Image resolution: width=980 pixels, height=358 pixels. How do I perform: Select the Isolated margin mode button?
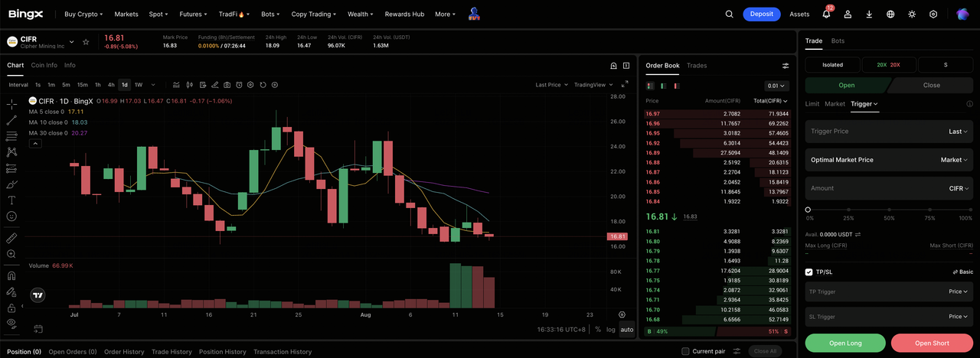pos(832,65)
